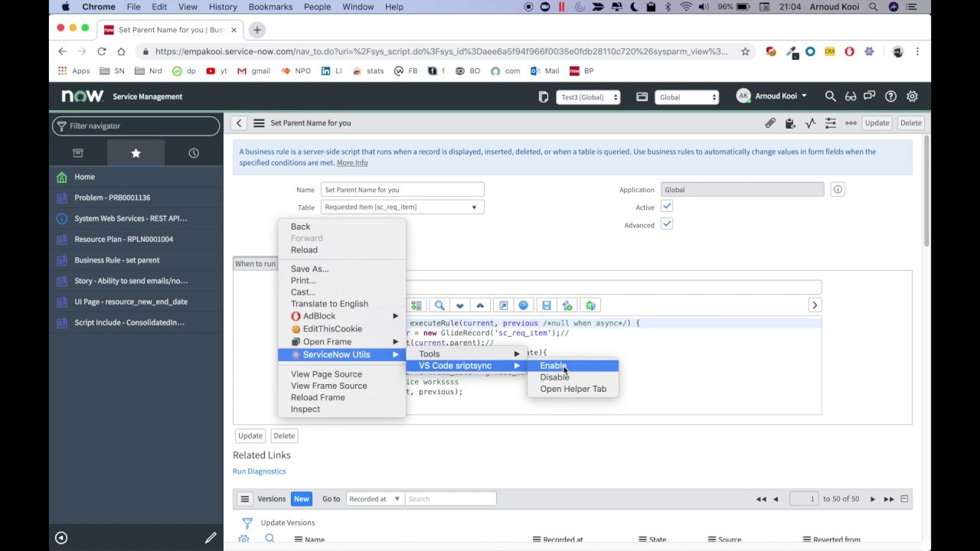Open the Connect chat icon in banner
This screenshot has width=980, height=551.
pos(870,96)
